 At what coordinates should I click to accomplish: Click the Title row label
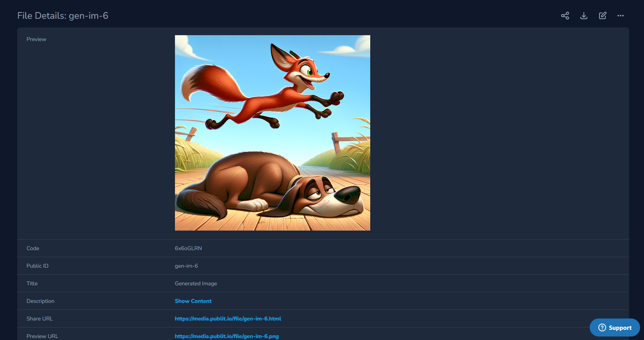(32, 283)
